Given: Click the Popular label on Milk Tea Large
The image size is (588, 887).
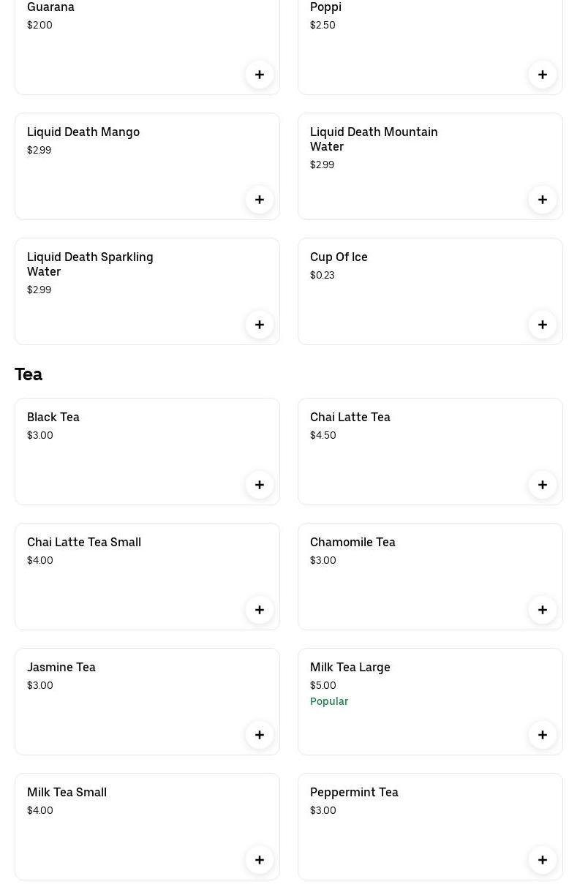Looking at the screenshot, I should click(329, 701).
